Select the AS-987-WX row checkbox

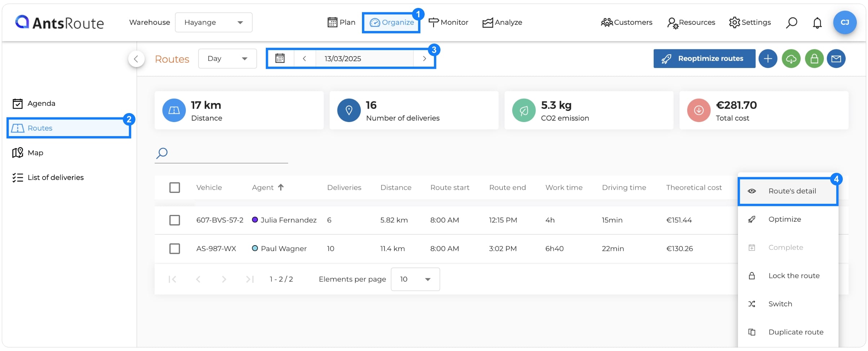(175, 249)
